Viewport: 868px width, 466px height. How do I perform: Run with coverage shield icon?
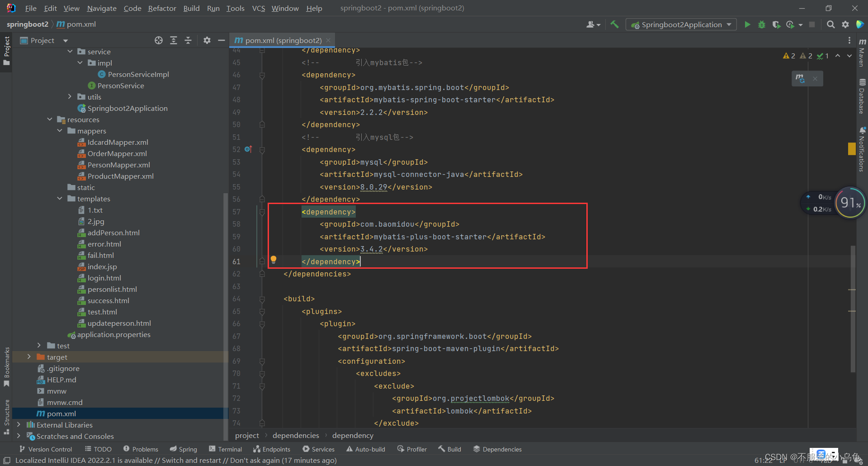(x=776, y=24)
